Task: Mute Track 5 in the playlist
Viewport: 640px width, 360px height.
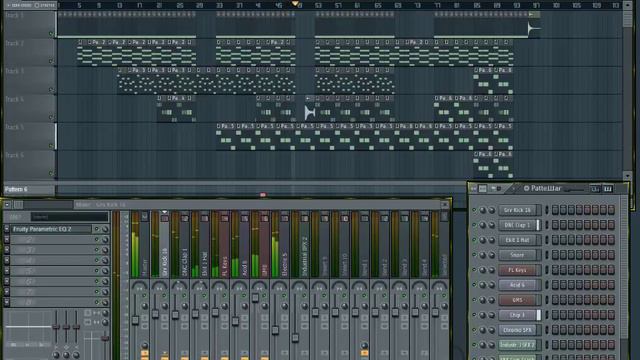Action: point(51,145)
